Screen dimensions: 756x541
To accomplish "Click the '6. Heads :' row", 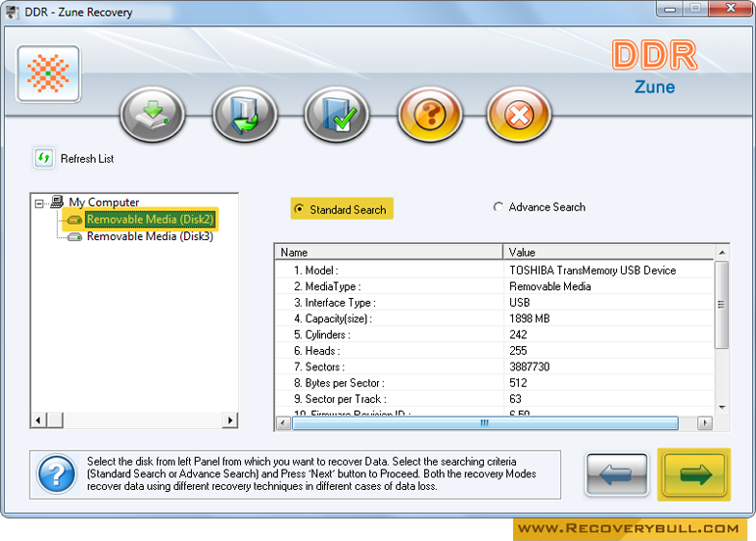I will pos(495,350).
